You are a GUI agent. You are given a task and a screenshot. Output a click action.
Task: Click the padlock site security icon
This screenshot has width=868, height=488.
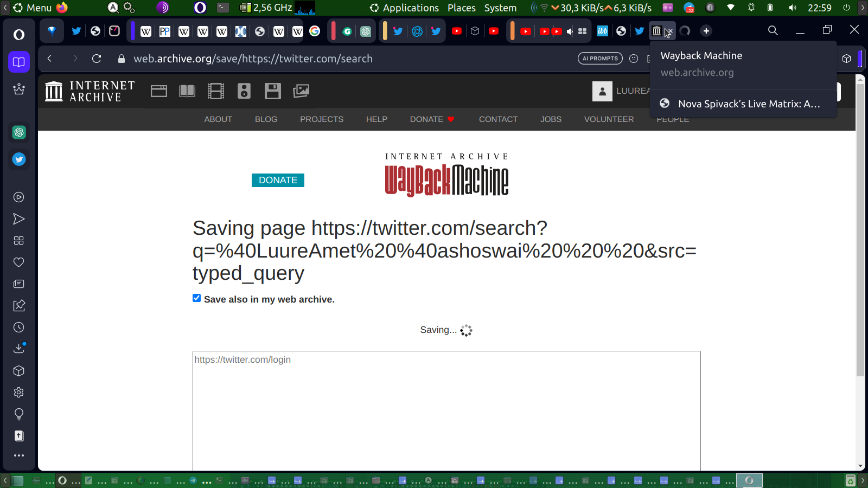(x=122, y=59)
